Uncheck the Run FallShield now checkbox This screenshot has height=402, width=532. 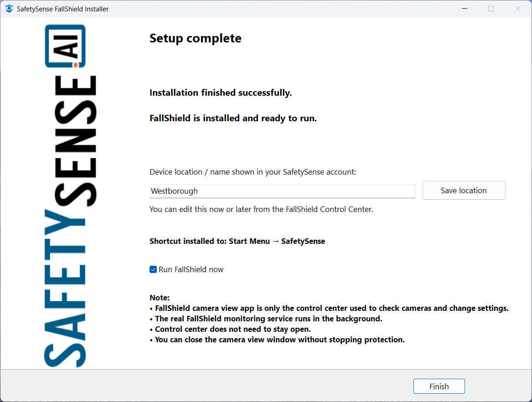tap(153, 269)
